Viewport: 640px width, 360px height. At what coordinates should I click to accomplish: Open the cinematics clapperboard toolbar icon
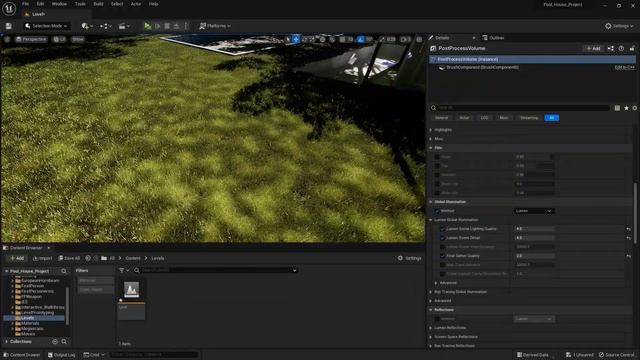124,26
